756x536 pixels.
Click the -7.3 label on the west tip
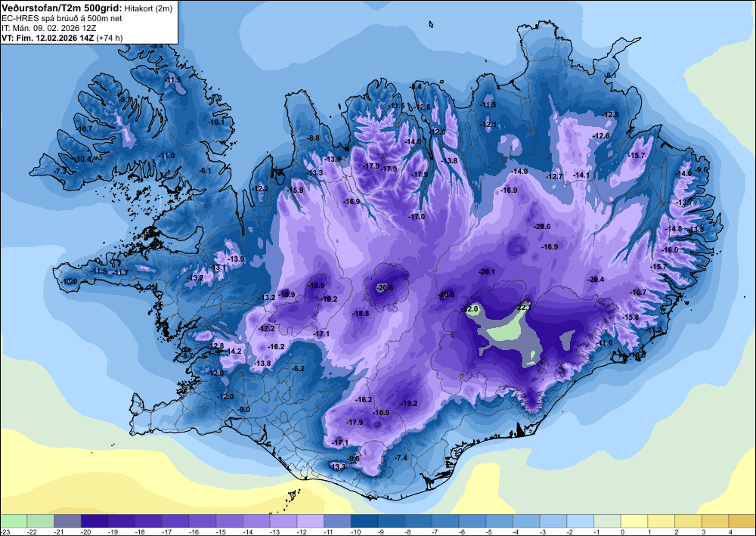[x=60, y=171]
